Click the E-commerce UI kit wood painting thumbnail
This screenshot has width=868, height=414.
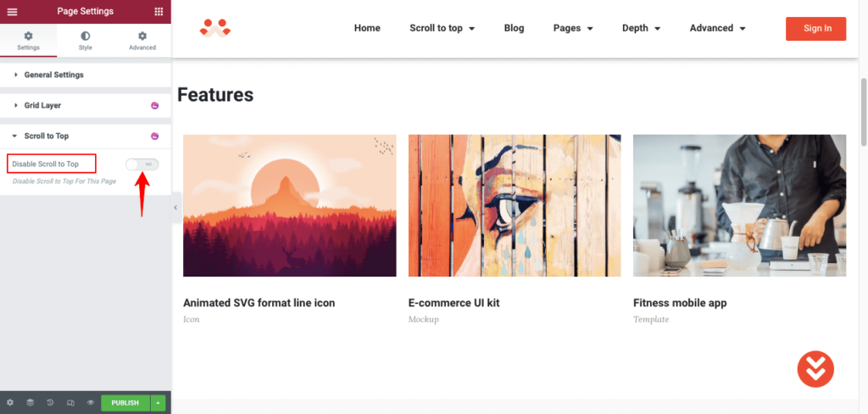tap(515, 205)
